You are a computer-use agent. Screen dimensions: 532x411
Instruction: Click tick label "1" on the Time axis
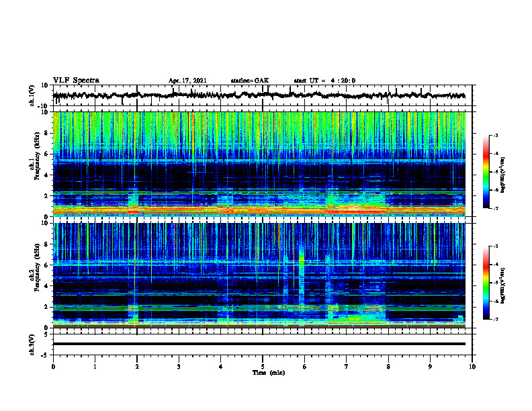click(x=95, y=367)
